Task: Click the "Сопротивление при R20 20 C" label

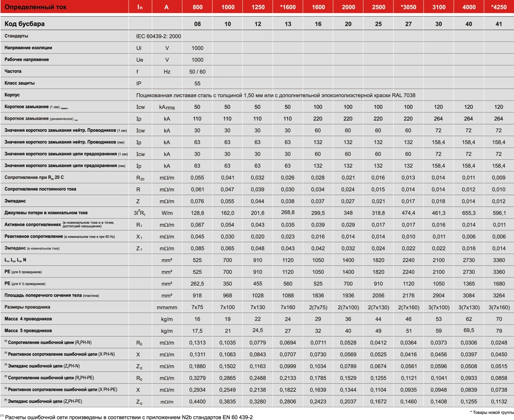Action: click(x=34, y=177)
